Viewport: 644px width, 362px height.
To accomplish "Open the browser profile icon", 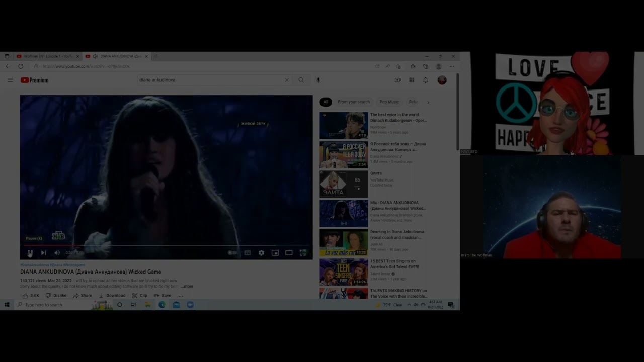I will point(439,66).
